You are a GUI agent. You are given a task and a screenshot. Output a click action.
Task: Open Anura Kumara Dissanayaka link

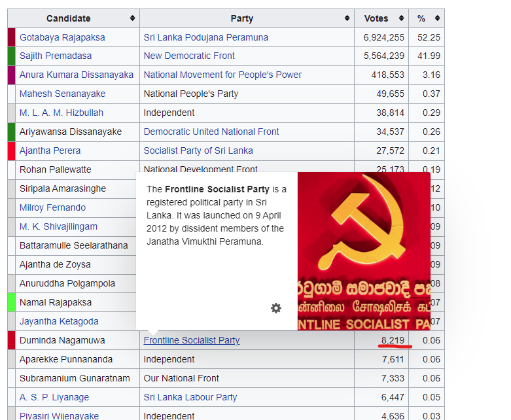tap(77, 75)
